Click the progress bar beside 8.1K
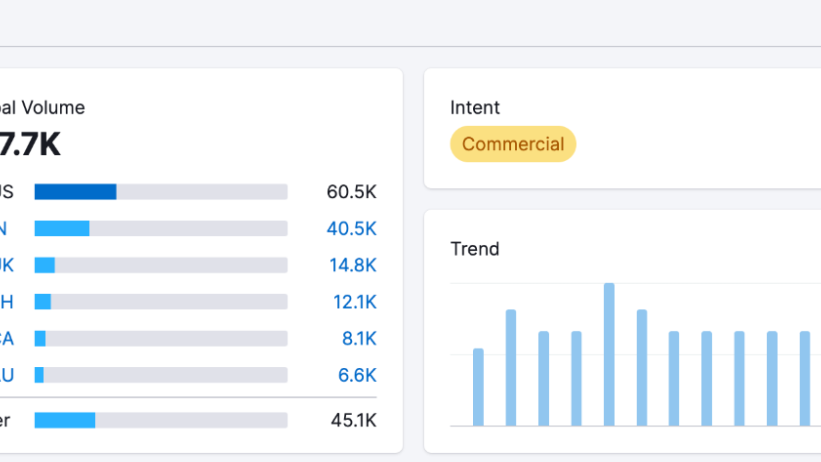The width and height of the screenshot is (821, 462). [x=160, y=339]
